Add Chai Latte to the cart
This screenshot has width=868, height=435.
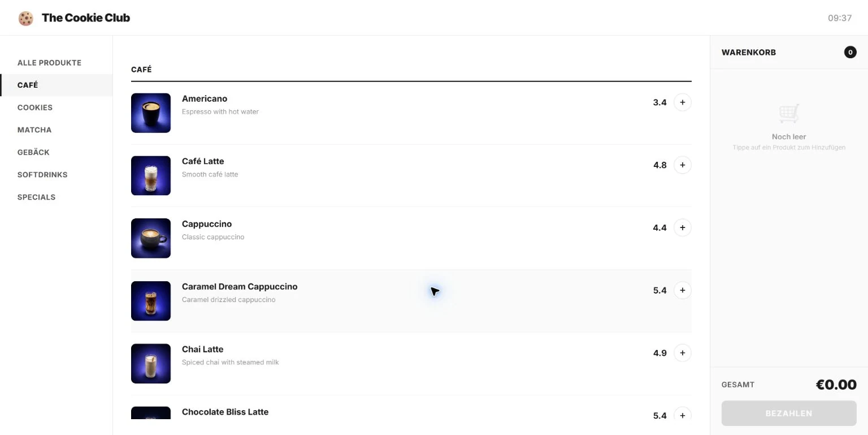(x=682, y=353)
